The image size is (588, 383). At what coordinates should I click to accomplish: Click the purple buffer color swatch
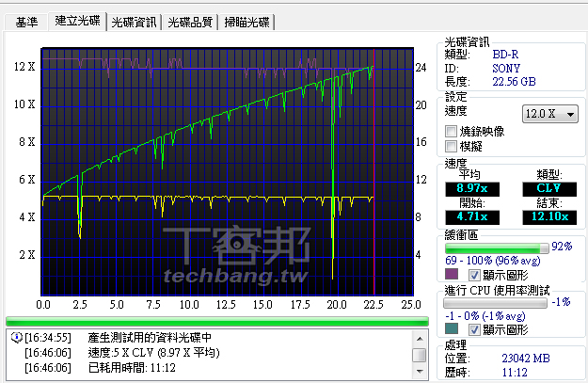point(452,274)
